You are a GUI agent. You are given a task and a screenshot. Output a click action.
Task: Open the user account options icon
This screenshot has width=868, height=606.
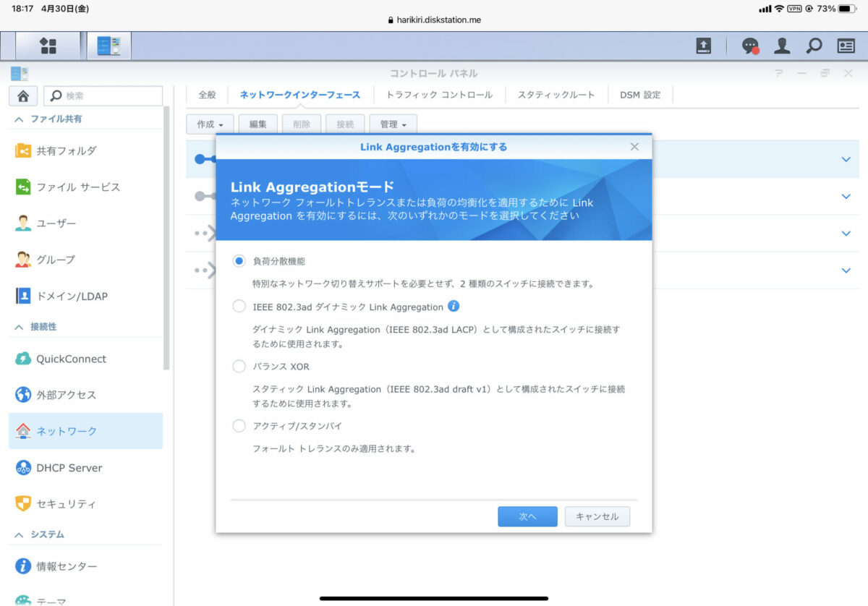pyautogui.click(x=782, y=46)
